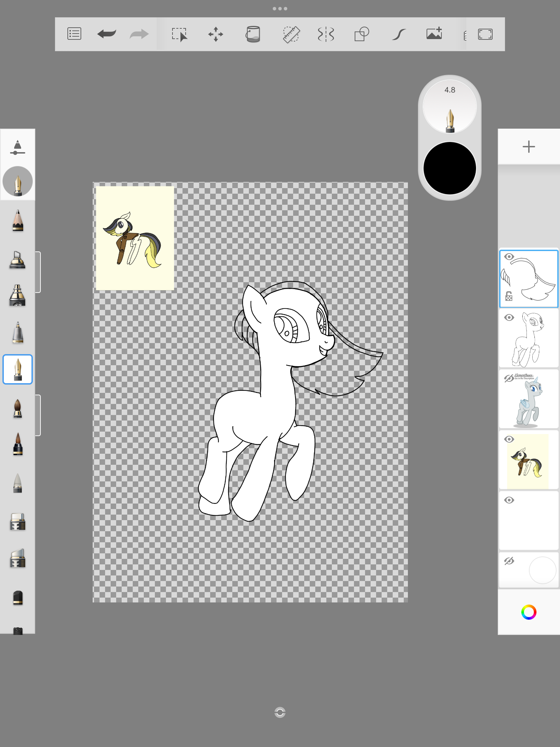Toggle lock transparency on mane layer
Image resolution: width=560 pixels, height=747 pixels.
pos(509,296)
